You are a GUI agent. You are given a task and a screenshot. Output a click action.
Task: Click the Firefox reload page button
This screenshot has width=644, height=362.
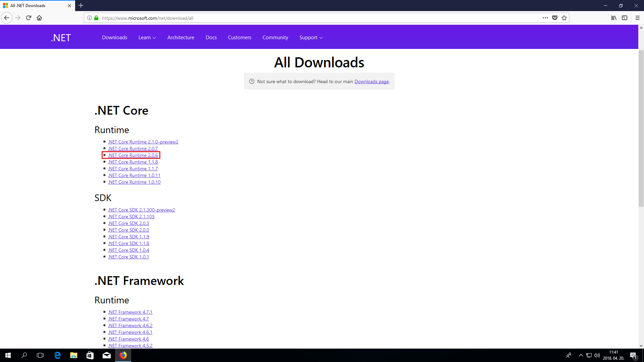29,18
